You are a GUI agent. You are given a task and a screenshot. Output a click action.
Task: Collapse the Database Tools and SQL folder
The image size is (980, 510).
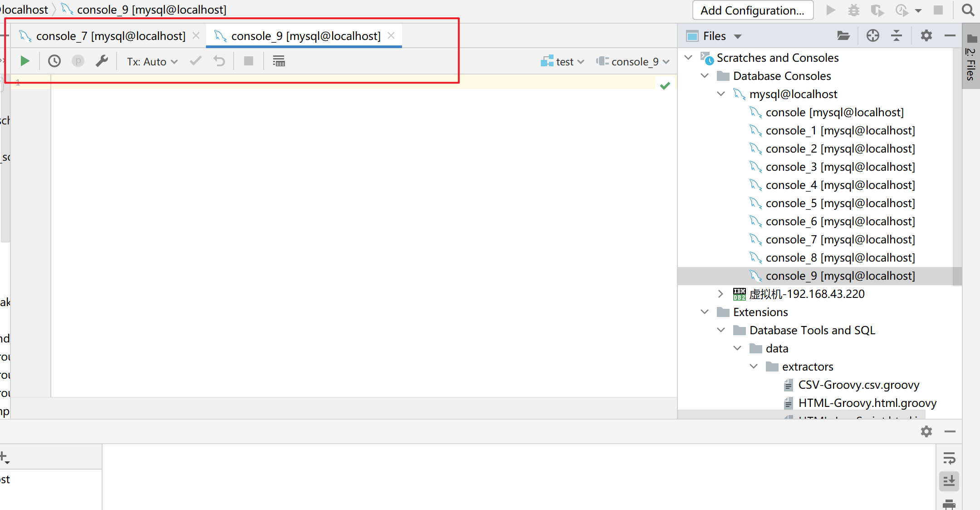pos(721,330)
